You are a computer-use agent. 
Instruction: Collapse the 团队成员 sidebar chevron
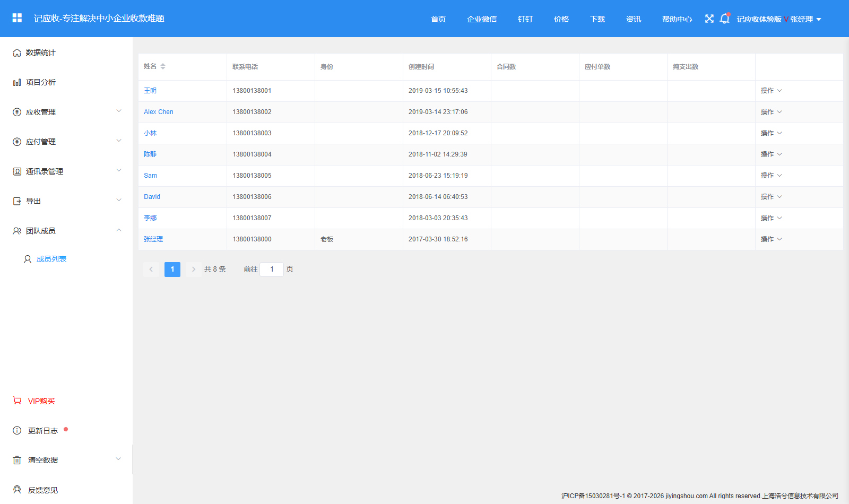click(x=119, y=230)
